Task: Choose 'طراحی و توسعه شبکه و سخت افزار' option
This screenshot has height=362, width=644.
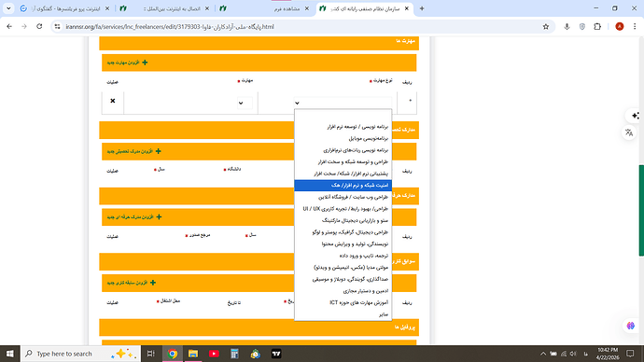Action: (343, 161)
